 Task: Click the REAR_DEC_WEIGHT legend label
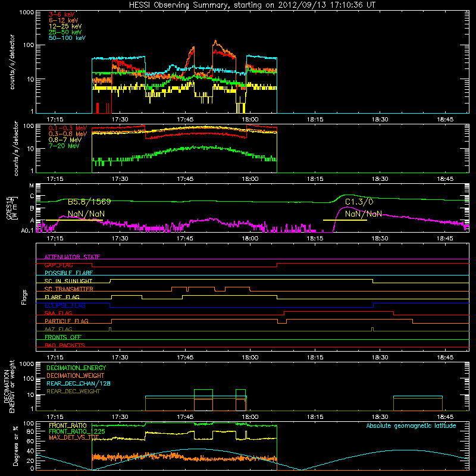pos(73,392)
